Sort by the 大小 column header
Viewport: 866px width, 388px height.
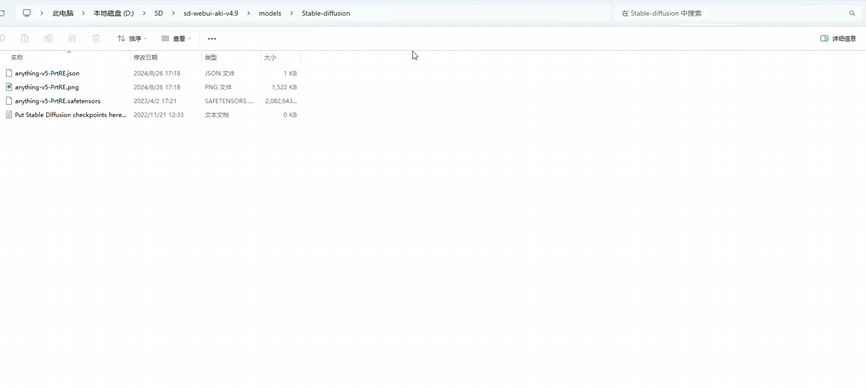[270, 57]
